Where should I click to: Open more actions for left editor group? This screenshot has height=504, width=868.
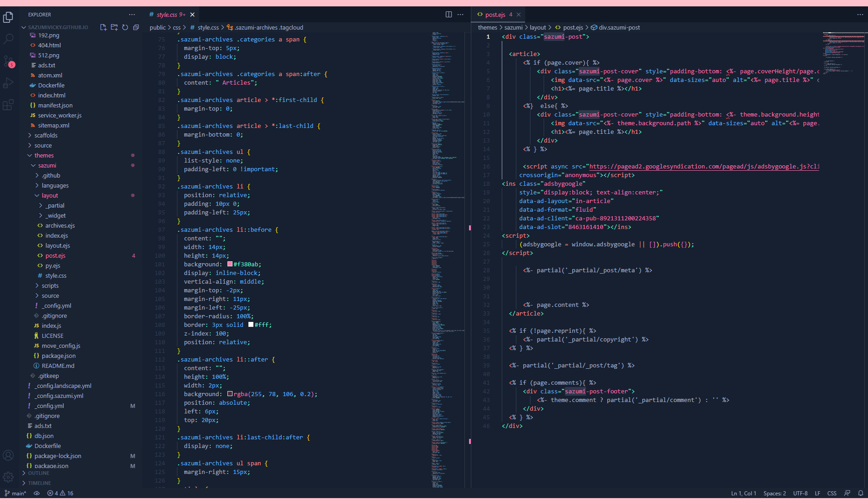[x=460, y=15]
